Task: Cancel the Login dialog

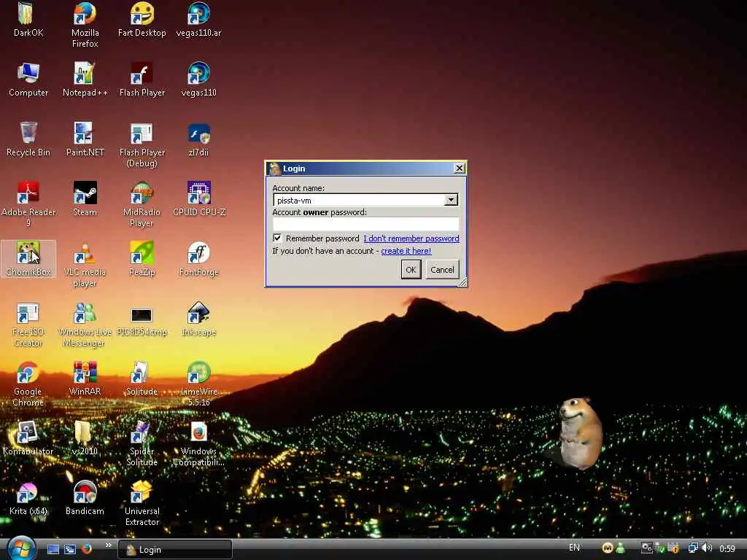Action: pos(442,270)
